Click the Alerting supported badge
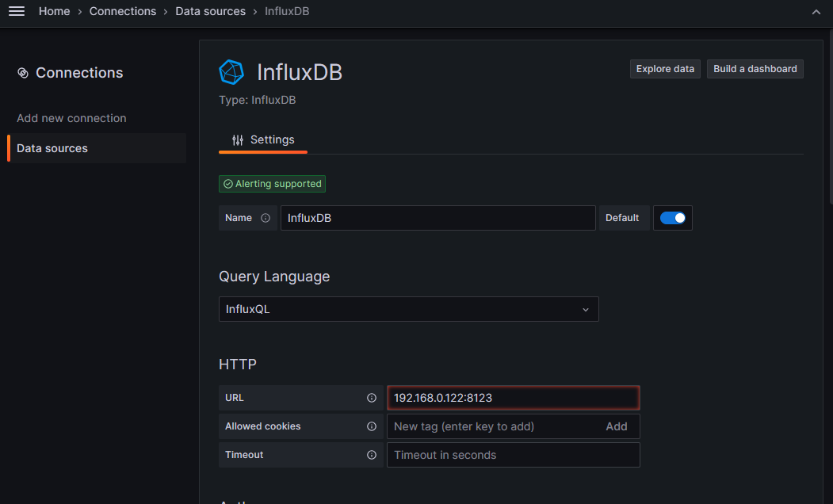Image resolution: width=833 pixels, height=504 pixels. 272,184
